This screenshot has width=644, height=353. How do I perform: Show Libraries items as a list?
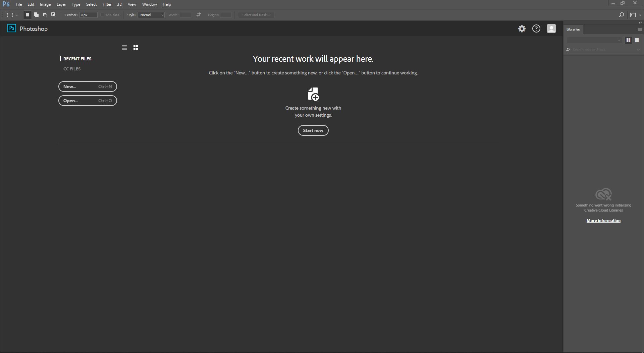tap(637, 40)
